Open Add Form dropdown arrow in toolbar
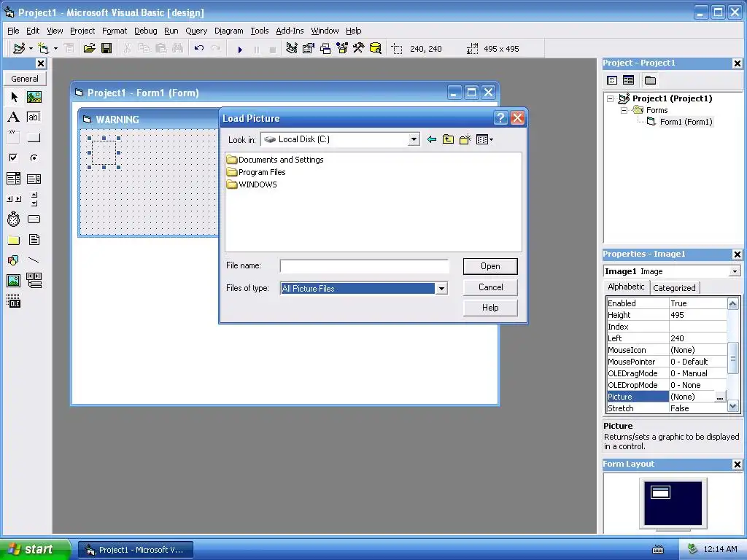The width and height of the screenshot is (747, 560). coord(55,48)
